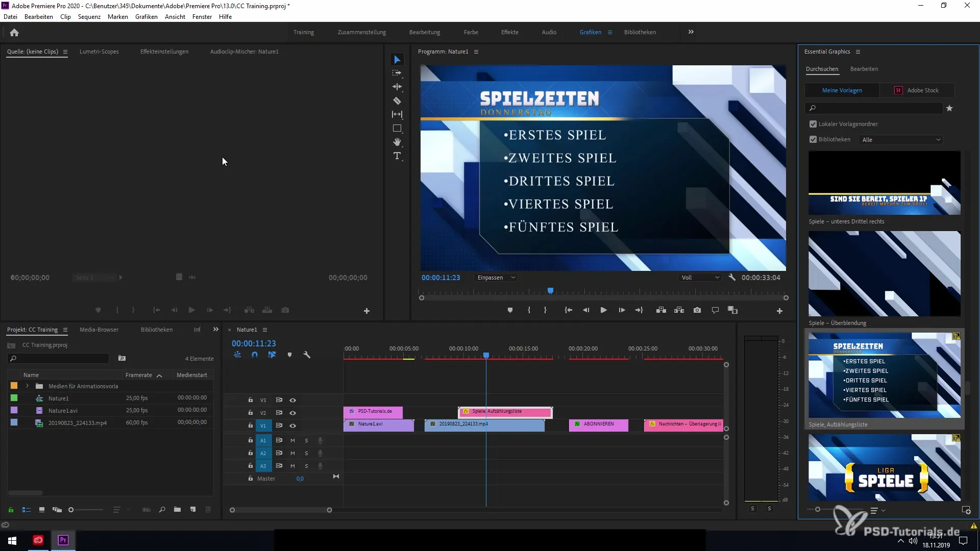Open the Alle libraries dropdown

[x=901, y=140]
